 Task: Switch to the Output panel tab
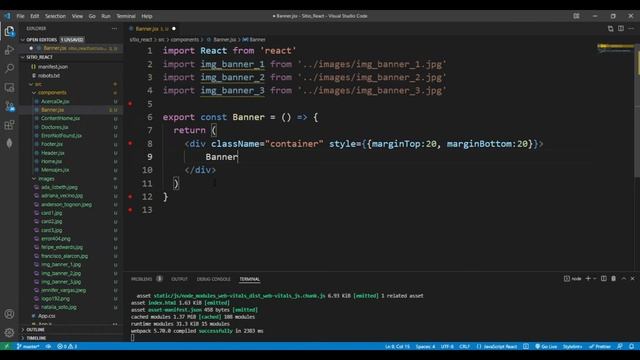(179, 279)
